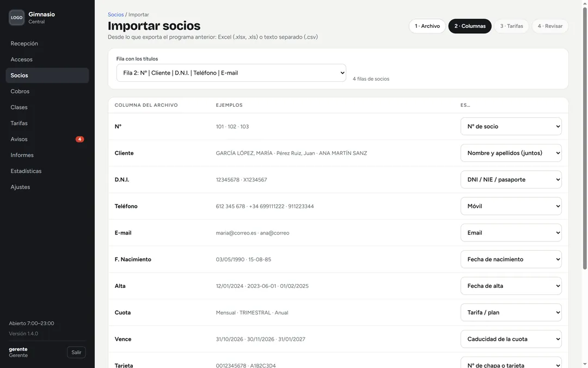
Task: Navigate to Clases
Action: [47, 107]
